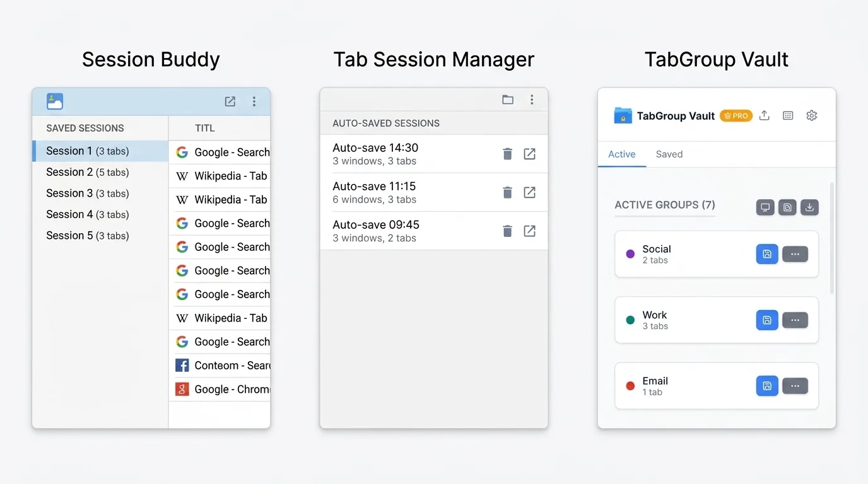Switch to the Saved tab
This screenshot has width=868, height=484.
tap(669, 154)
